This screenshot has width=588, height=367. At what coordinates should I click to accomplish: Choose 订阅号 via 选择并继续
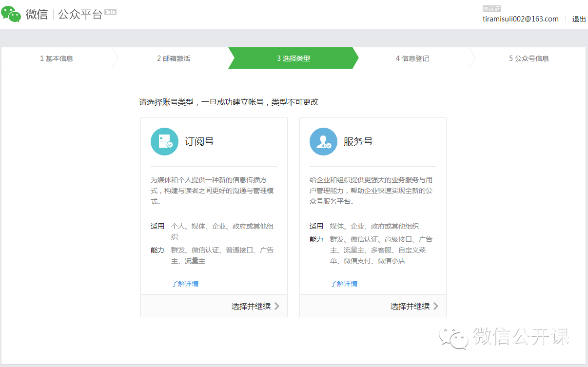tap(251, 306)
